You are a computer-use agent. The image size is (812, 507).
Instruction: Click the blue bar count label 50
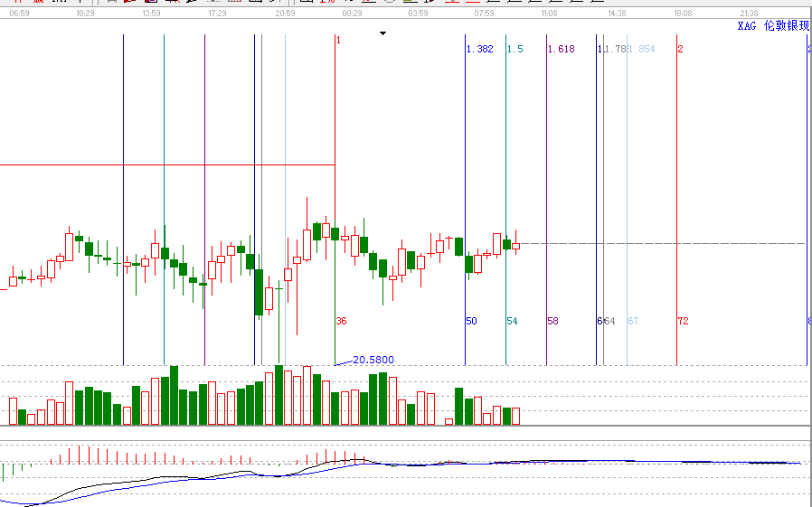point(471,321)
